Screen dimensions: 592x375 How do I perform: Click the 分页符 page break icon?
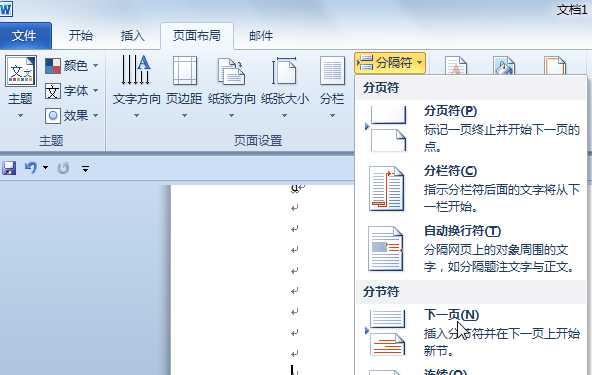(x=388, y=129)
